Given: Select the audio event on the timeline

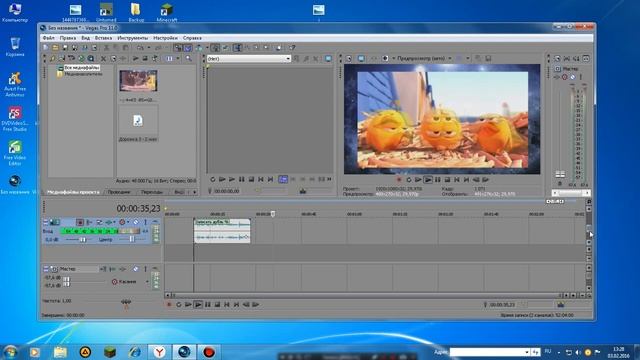Looking at the screenshot, I should pos(222,231).
